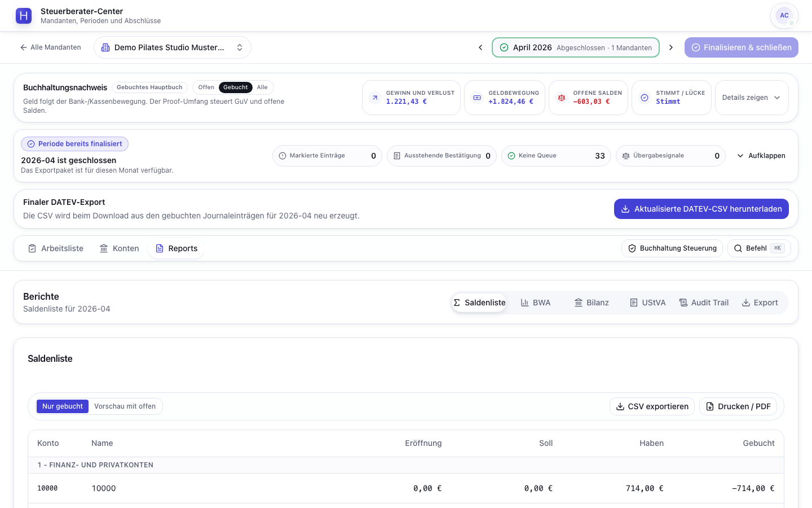
Task: Switch to the Konten tab
Action: pyautogui.click(x=119, y=248)
